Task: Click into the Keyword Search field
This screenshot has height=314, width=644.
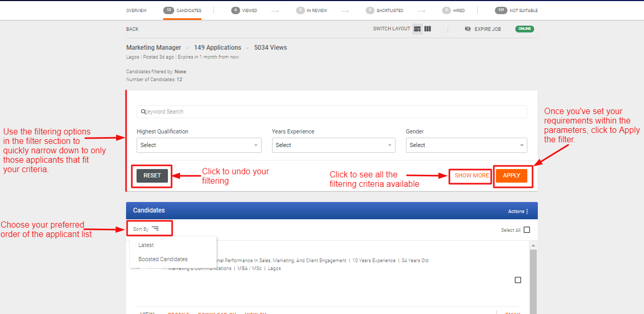Action: (332, 111)
